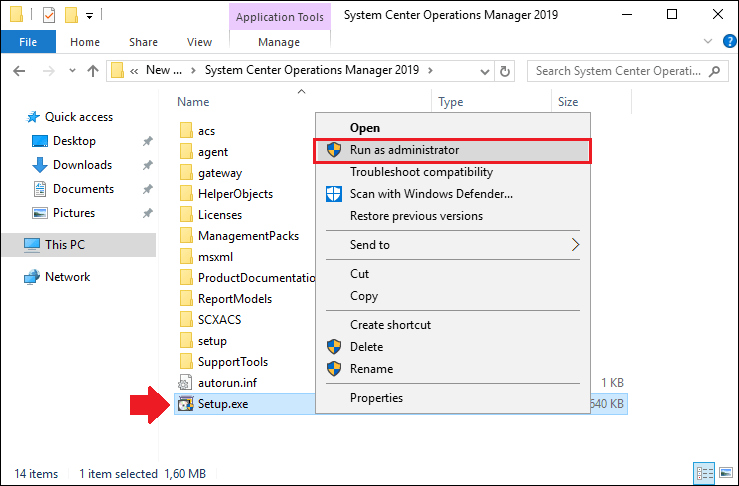Image resolution: width=739 pixels, height=486 pixels.
Task: Click the Back navigation arrow
Action: point(19,71)
